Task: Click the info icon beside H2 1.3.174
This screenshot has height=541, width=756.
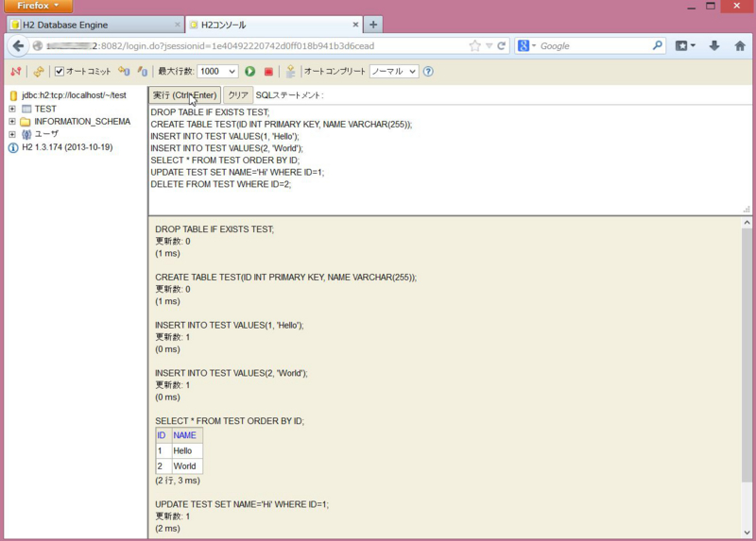Action: coord(13,147)
